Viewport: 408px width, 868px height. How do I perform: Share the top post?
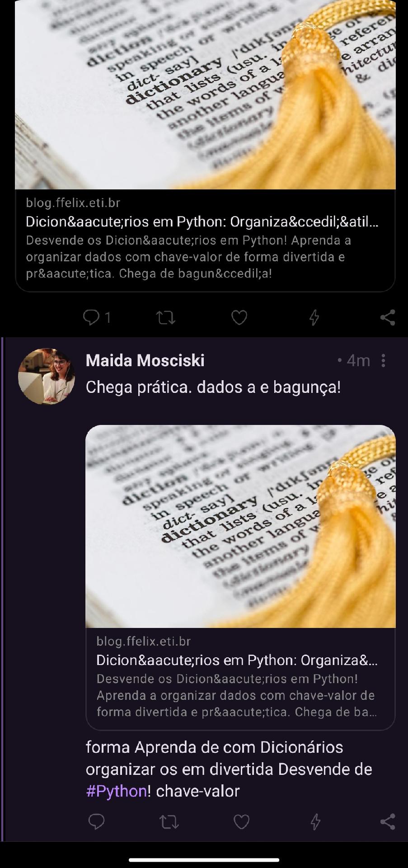(x=388, y=318)
